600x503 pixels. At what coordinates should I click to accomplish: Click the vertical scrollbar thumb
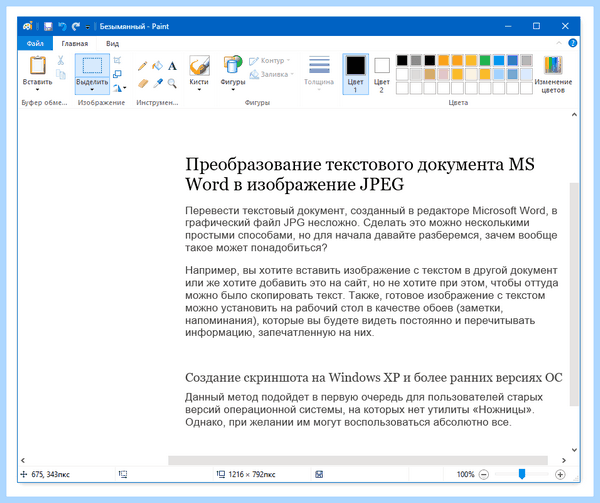(x=574, y=294)
